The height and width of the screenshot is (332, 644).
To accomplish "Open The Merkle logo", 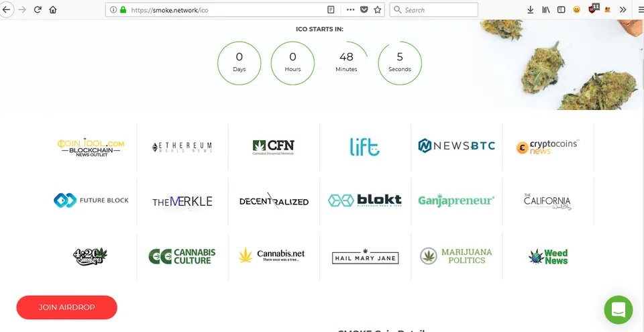I will [x=182, y=201].
